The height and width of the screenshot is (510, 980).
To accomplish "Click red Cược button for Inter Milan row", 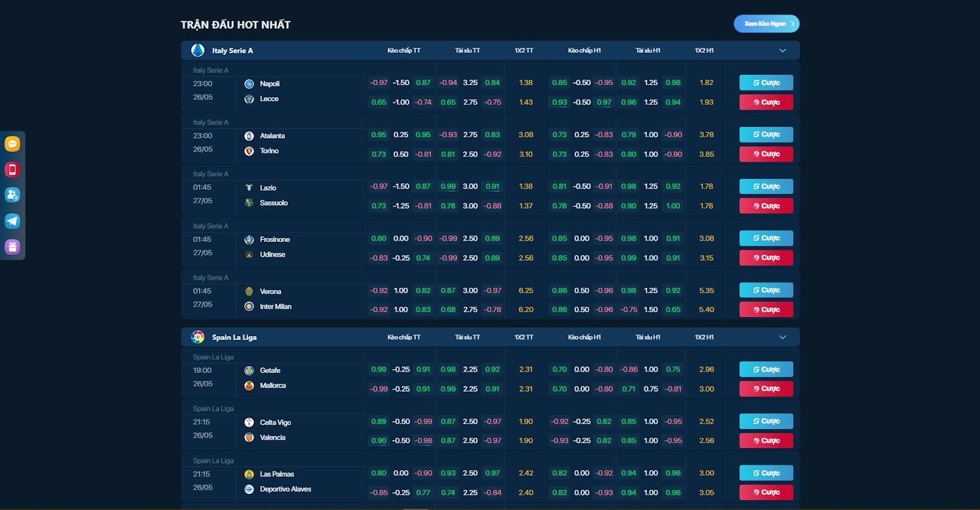I will 766,310.
